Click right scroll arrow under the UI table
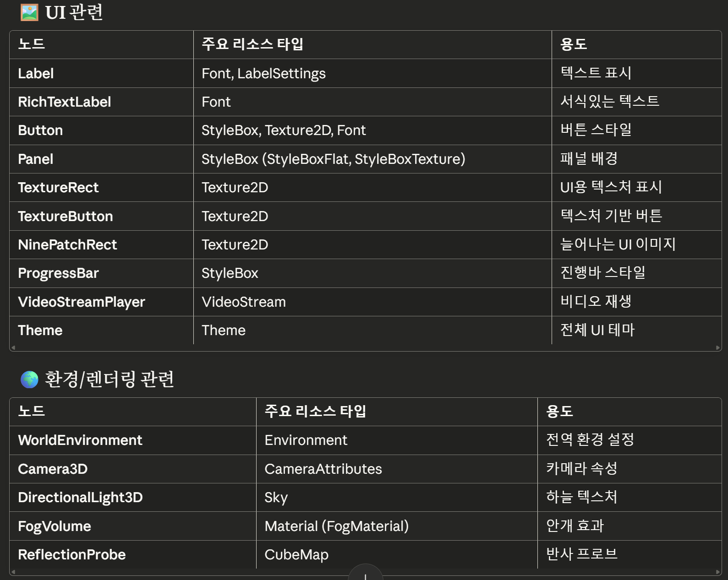The height and width of the screenshot is (580, 728). pyautogui.click(x=717, y=347)
